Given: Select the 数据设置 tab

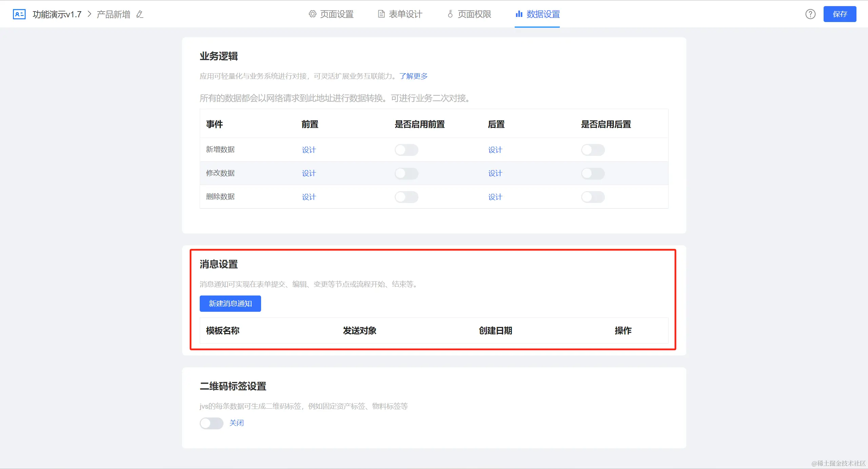Looking at the screenshot, I should 537,14.
